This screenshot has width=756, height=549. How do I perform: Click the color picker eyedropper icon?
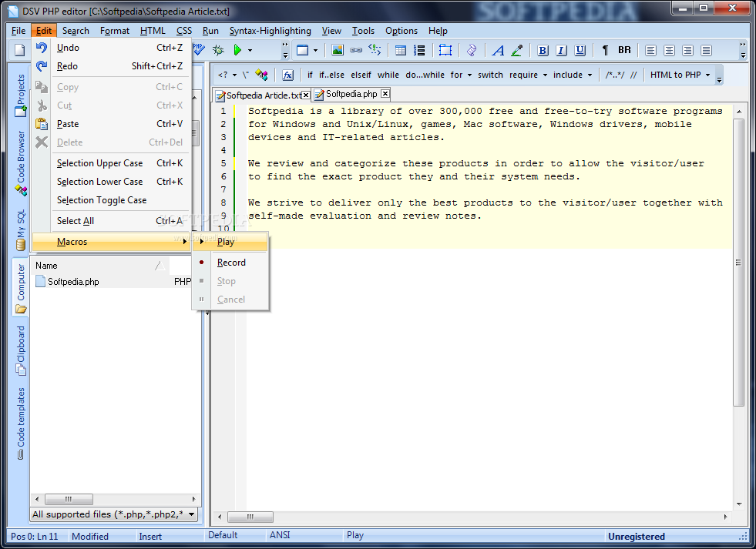pos(517,50)
